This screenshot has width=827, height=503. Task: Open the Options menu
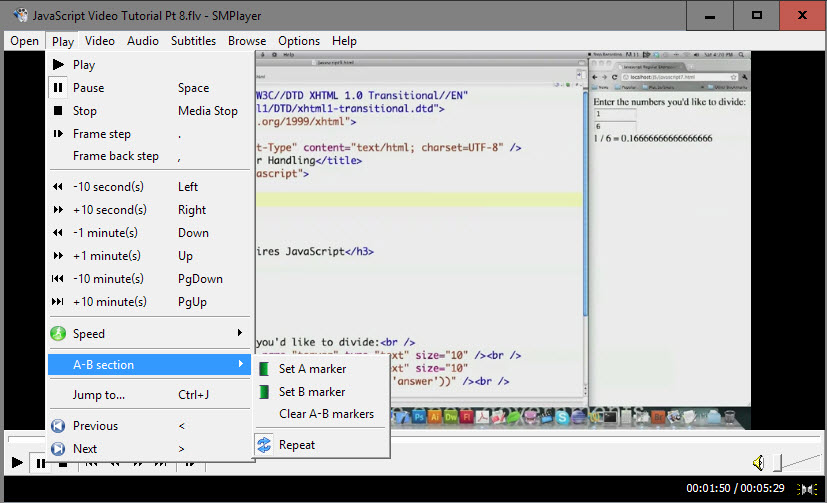click(299, 41)
